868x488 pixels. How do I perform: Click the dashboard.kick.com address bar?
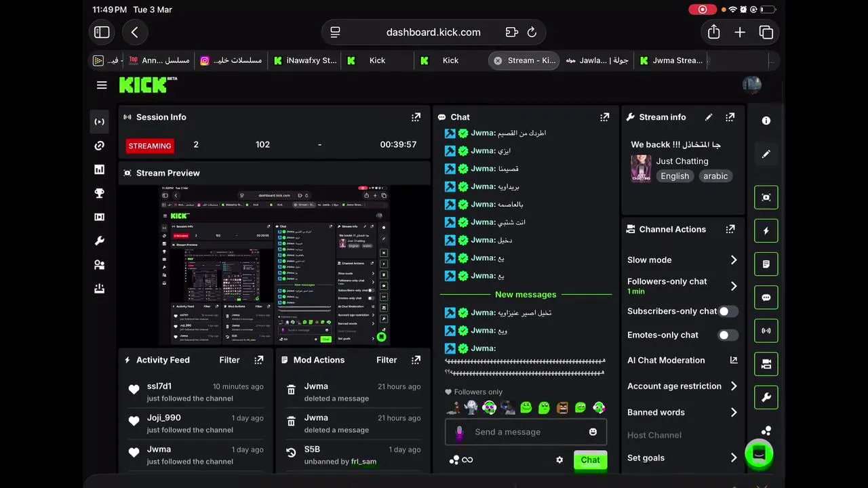(433, 32)
